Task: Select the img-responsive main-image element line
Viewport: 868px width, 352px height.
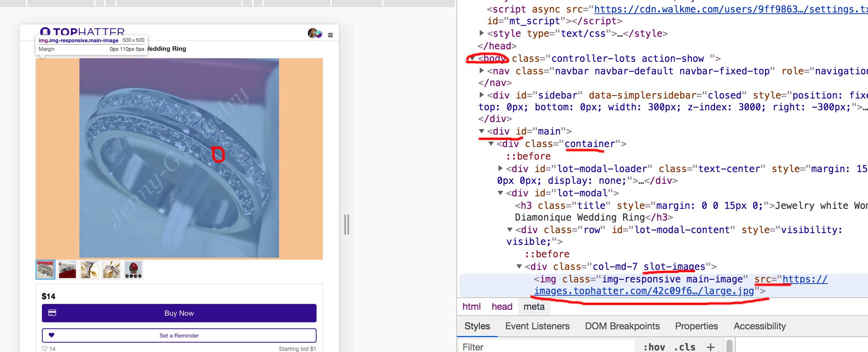Action: (x=663, y=285)
